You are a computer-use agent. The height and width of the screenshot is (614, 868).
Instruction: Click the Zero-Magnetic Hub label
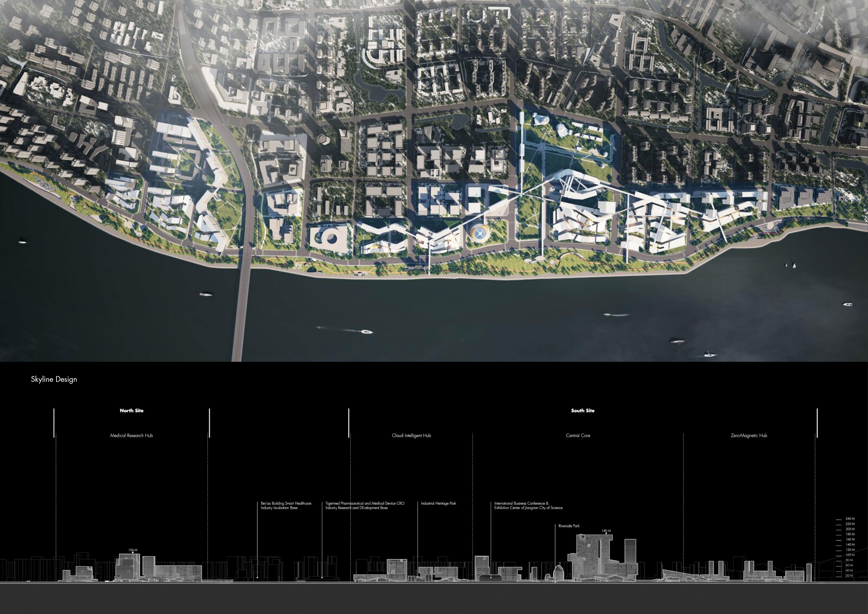[x=748, y=435]
